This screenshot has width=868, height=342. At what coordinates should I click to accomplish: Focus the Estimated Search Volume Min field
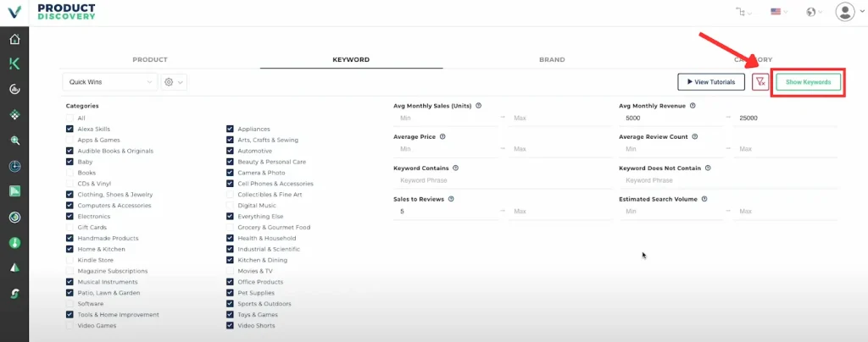click(671, 212)
